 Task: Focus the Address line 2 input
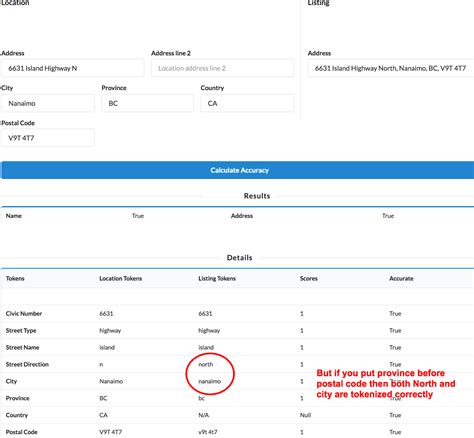223,68
